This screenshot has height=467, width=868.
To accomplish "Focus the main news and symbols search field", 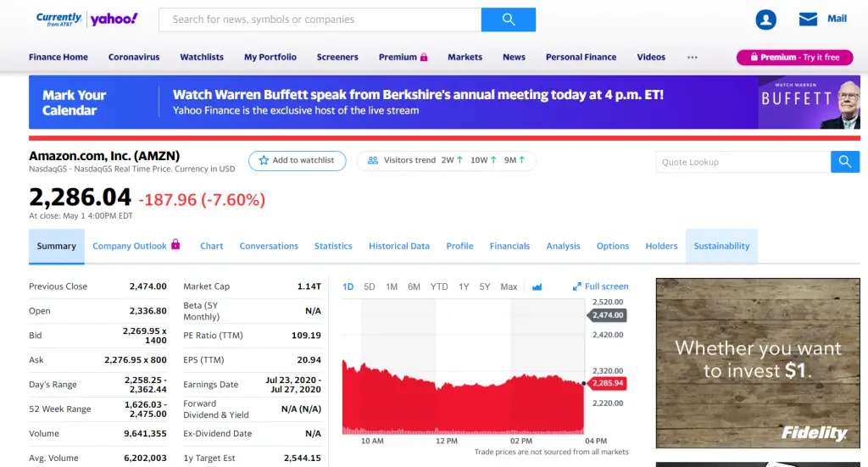I will tap(320, 19).
